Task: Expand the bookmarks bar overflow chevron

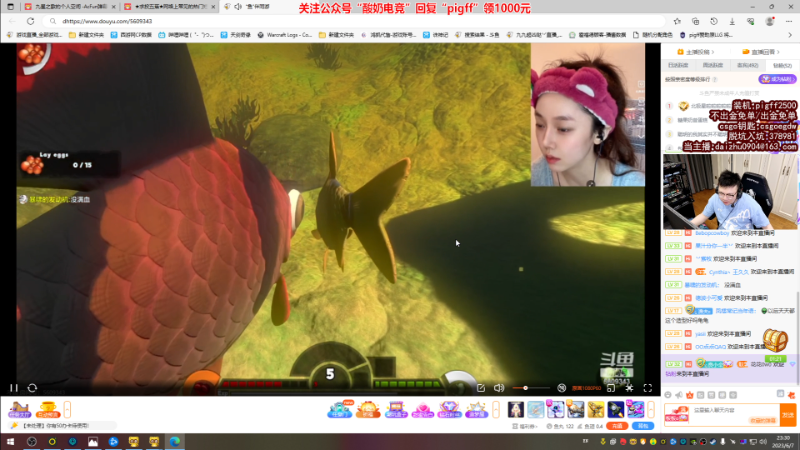Action: tap(790, 35)
